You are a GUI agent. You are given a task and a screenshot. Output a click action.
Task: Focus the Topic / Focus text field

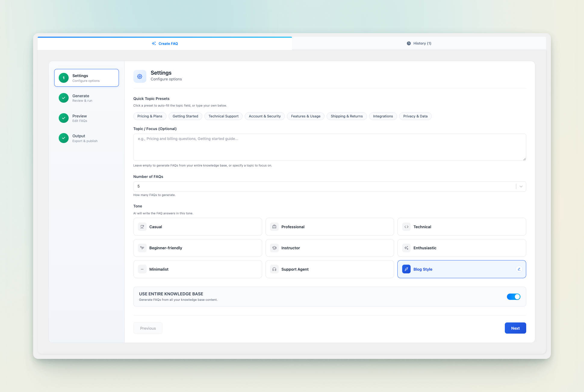click(329, 147)
